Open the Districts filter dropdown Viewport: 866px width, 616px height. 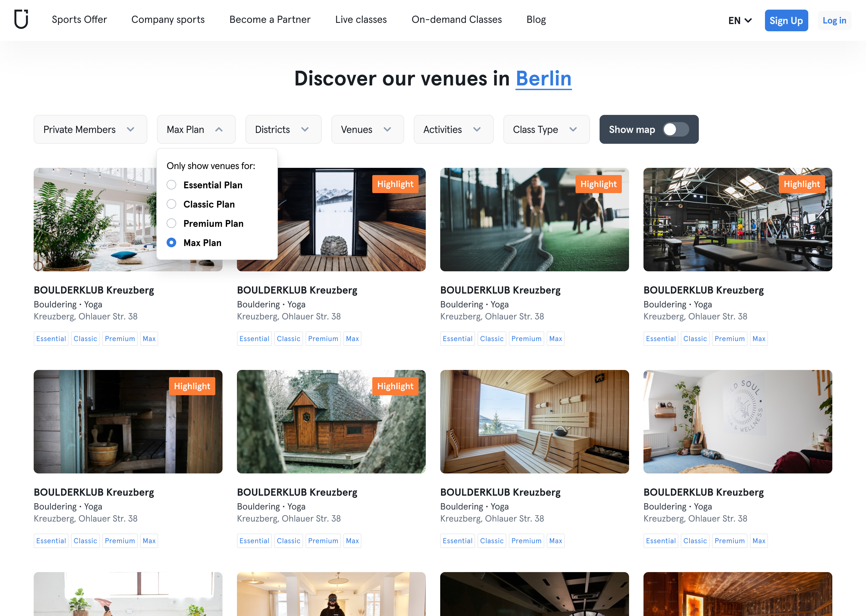click(283, 129)
